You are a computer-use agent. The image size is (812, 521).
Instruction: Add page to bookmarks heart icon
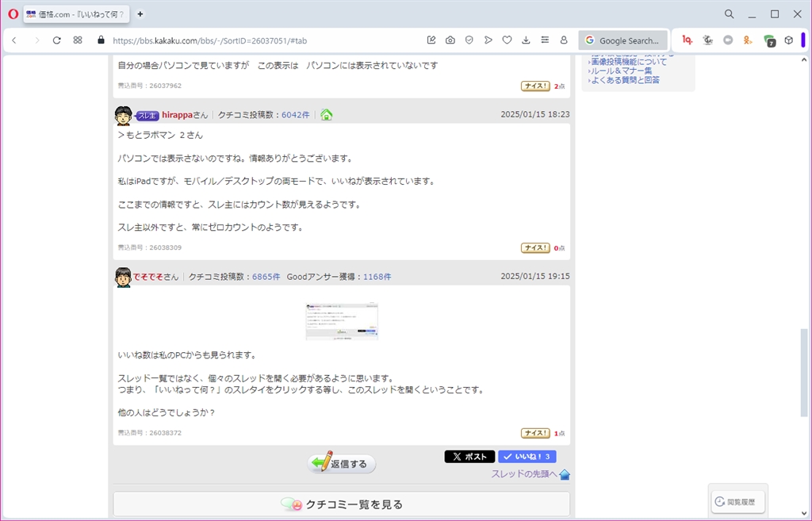[507, 40]
